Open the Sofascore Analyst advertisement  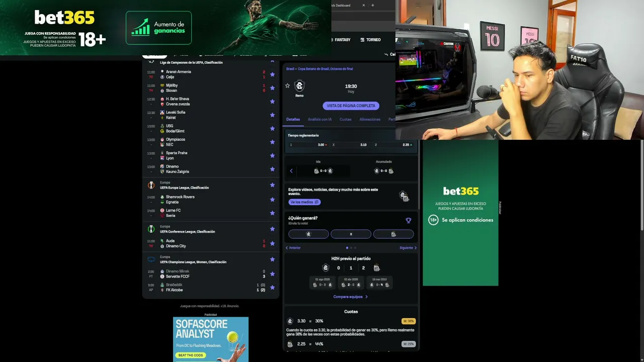click(x=211, y=339)
